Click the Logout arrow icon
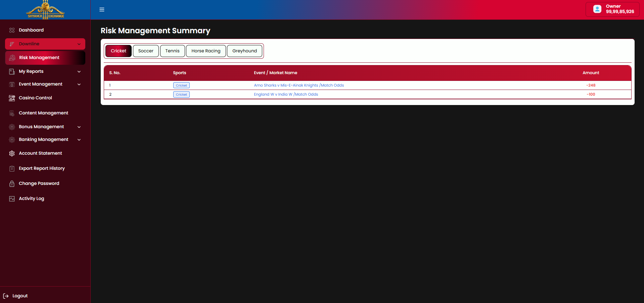 [6, 296]
